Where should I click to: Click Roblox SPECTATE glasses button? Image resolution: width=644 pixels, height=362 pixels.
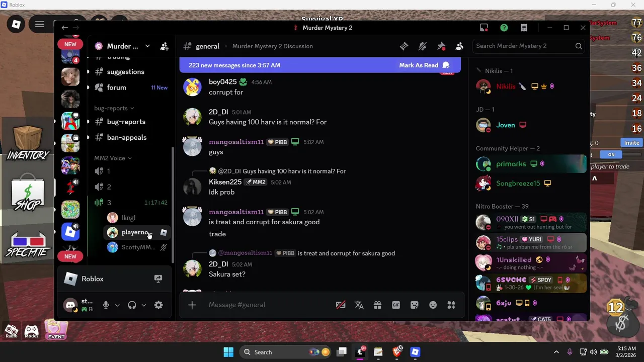coord(28,245)
